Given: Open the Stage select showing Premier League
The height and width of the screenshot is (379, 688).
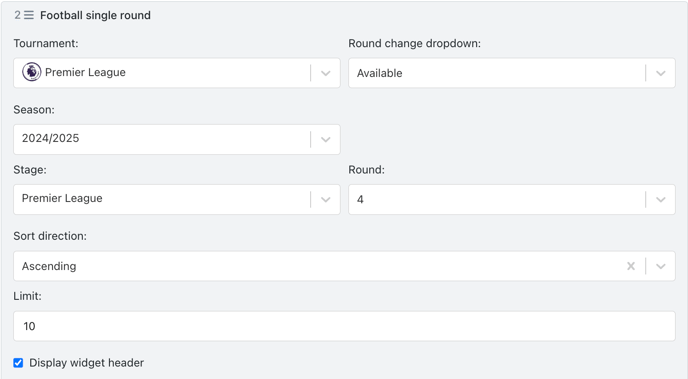Looking at the screenshot, I should click(177, 200).
